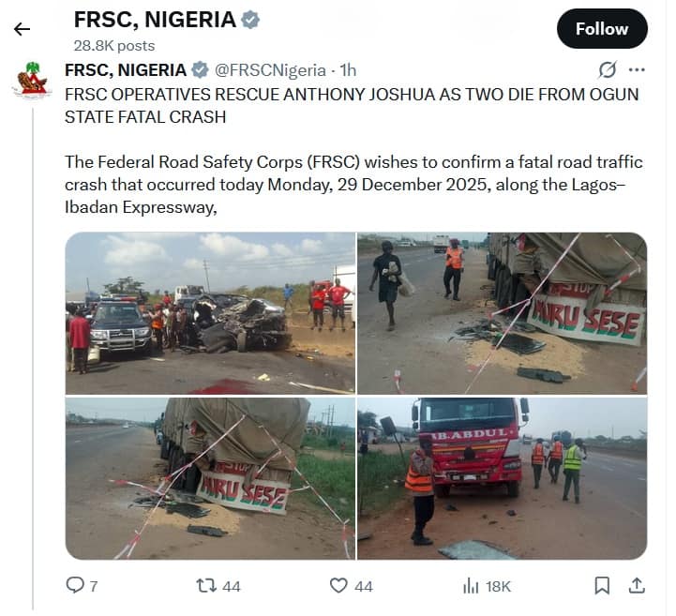Open the photo of the wrecked black car

click(210, 313)
